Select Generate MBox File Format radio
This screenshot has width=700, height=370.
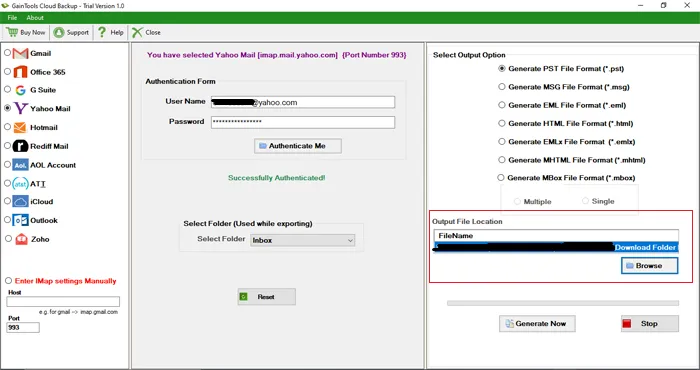point(501,178)
